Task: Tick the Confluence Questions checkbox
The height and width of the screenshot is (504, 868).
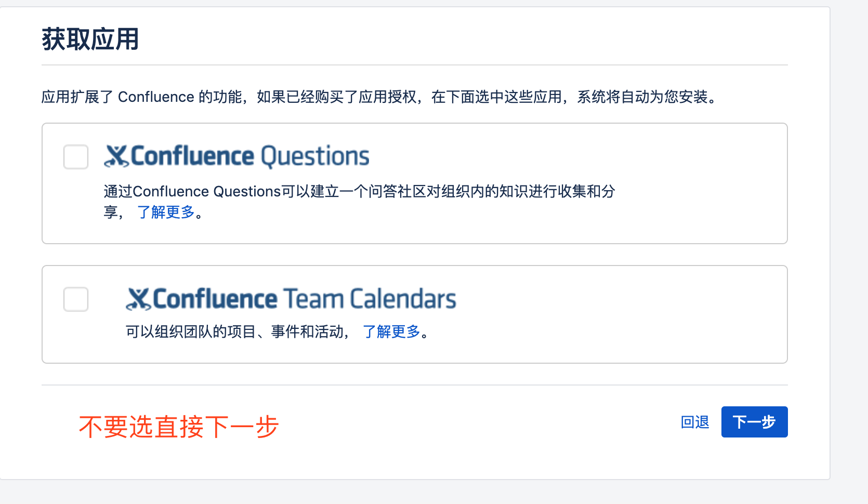Action: coord(76,157)
